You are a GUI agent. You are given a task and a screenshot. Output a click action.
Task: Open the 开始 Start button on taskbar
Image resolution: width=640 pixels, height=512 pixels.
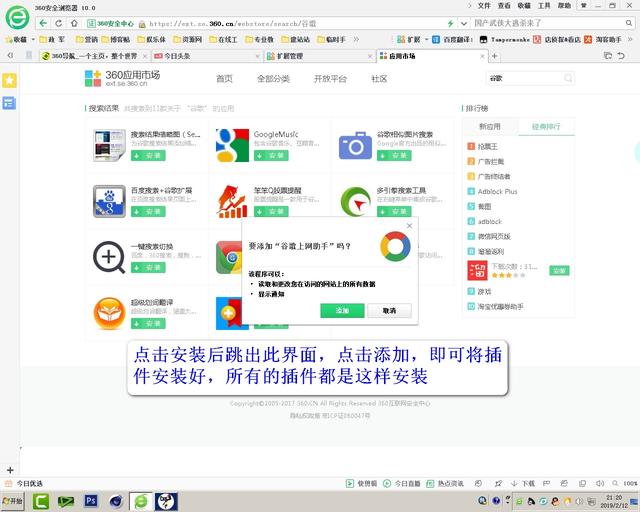click(13, 501)
